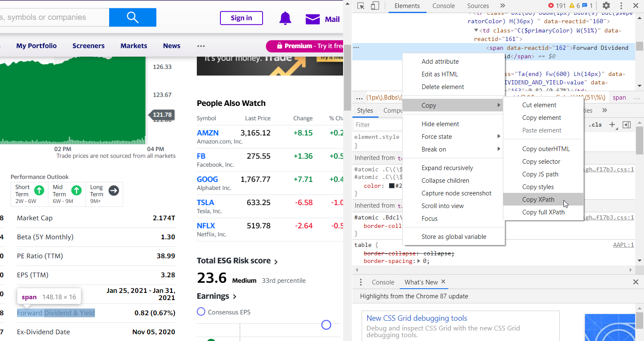Viewport: 644px width, 341px height.
Task: Click the Sign in button
Action: [241, 18]
